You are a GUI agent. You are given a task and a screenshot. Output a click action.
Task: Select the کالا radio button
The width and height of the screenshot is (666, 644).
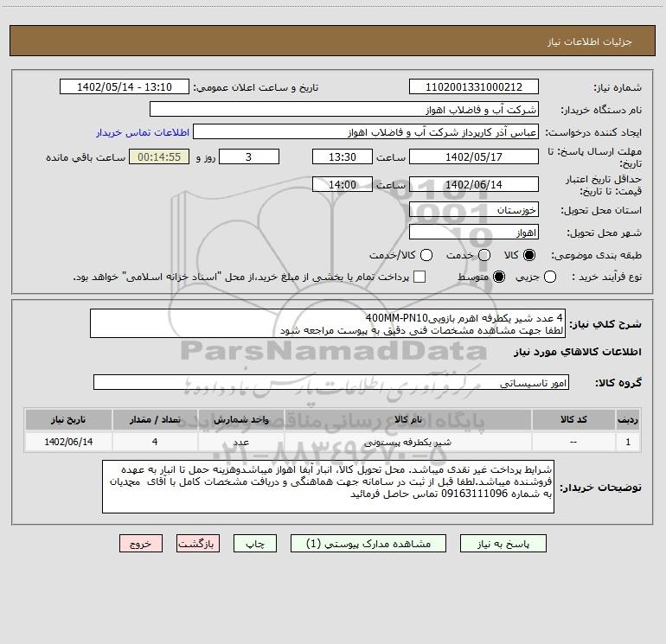(x=529, y=255)
